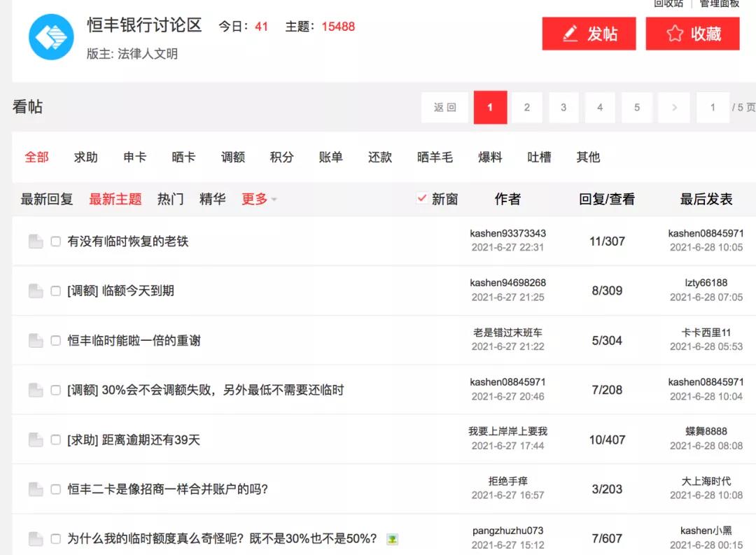Open thread 临额今天到期

click(138, 290)
